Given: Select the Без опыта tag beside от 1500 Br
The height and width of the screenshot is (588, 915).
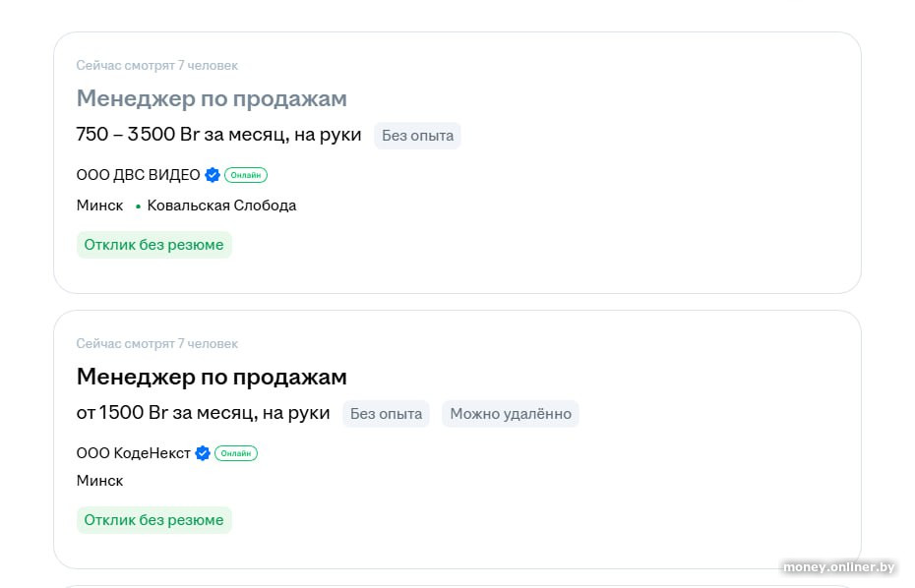Looking at the screenshot, I should pos(387,414).
